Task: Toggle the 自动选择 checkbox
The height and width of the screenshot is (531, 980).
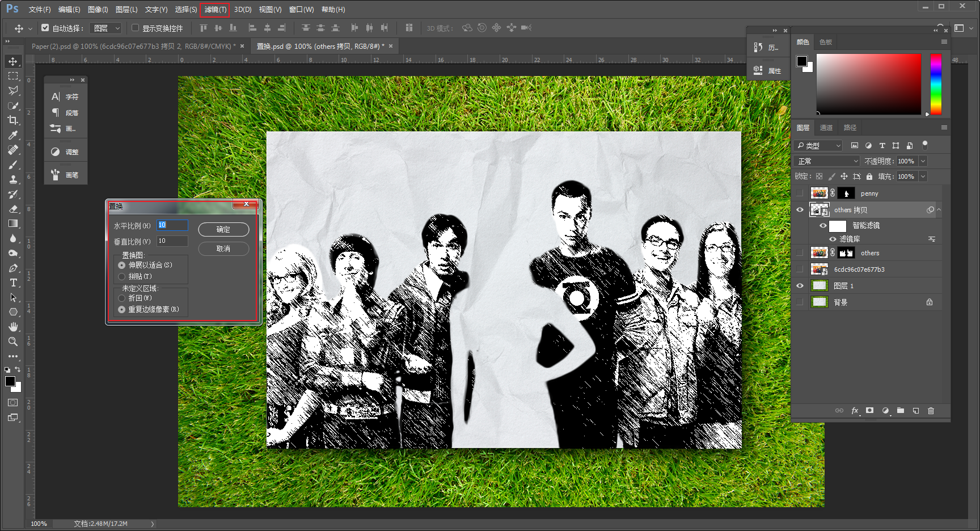Action: point(45,28)
